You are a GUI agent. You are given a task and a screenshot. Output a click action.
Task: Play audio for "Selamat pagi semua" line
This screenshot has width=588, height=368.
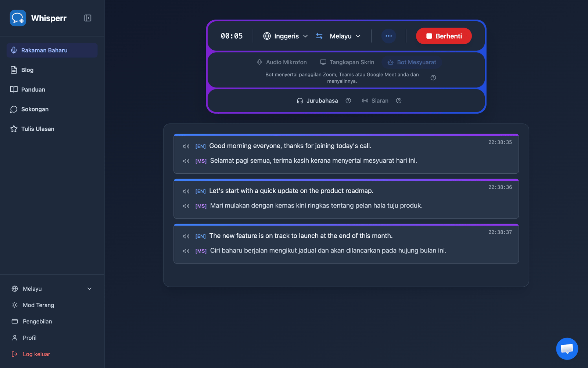pyautogui.click(x=186, y=161)
